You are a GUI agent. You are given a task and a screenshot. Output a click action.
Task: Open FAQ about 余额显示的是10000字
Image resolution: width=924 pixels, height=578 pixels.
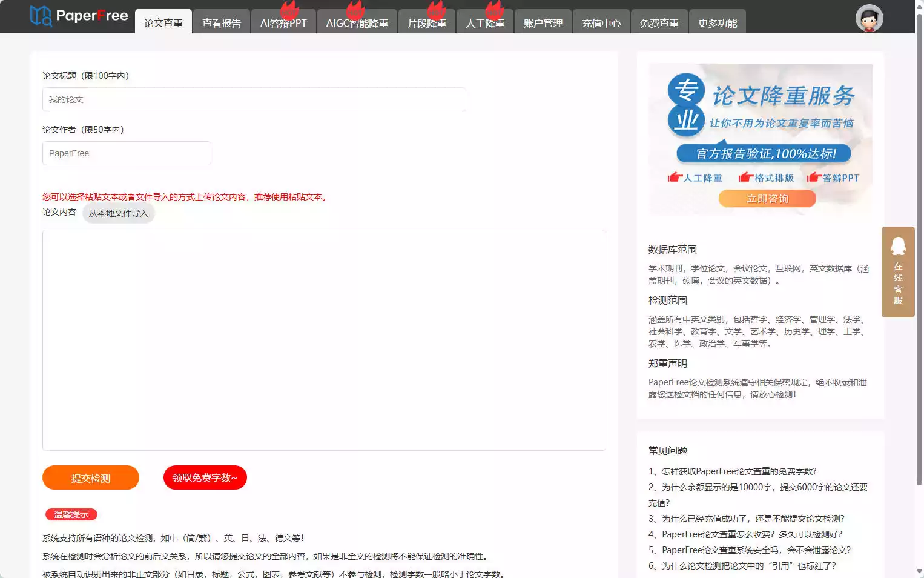tap(758, 495)
